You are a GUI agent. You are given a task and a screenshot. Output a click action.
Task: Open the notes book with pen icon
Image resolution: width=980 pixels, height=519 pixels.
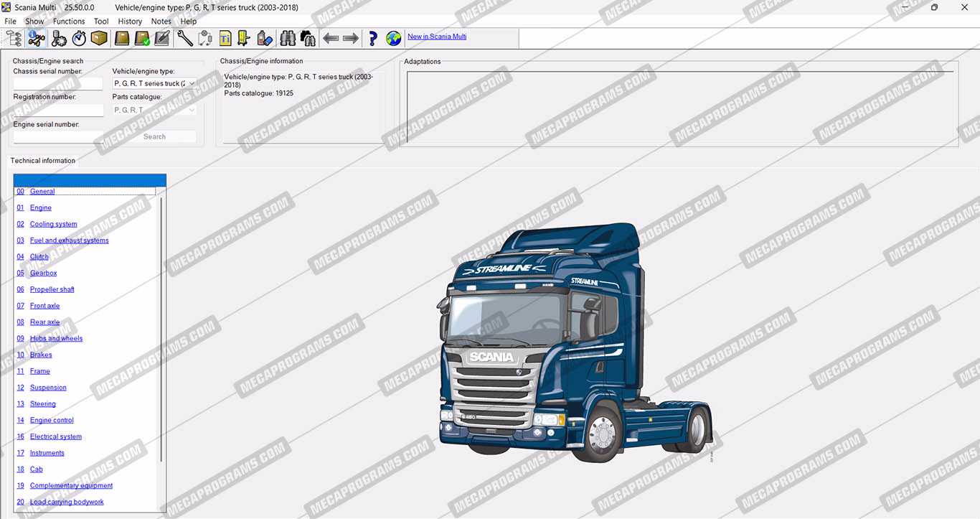(x=162, y=38)
